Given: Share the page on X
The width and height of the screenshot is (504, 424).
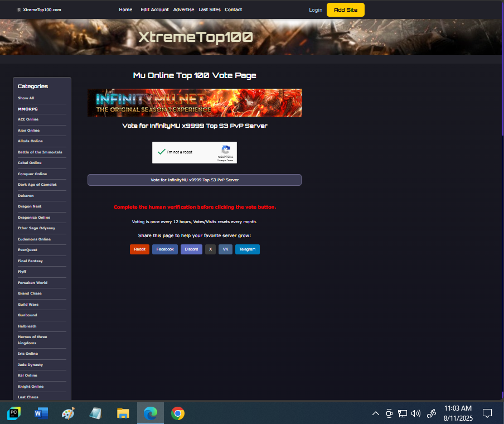Looking at the screenshot, I should point(211,249).
